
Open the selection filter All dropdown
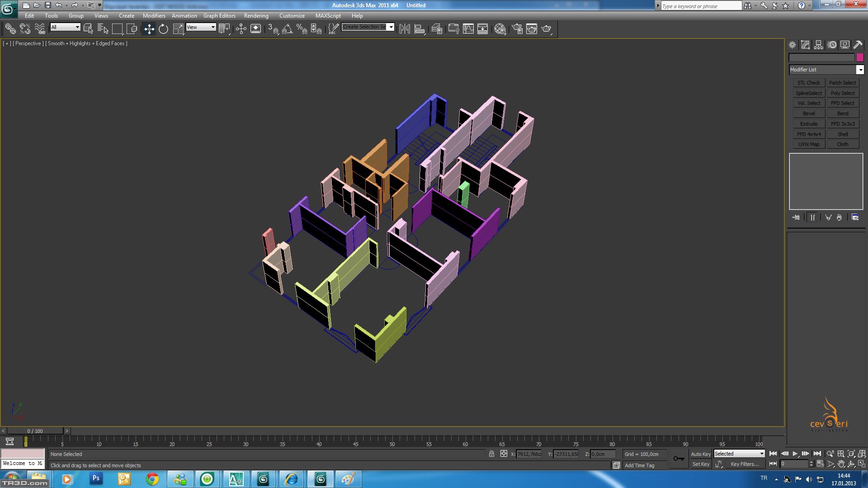pos(65,27)
